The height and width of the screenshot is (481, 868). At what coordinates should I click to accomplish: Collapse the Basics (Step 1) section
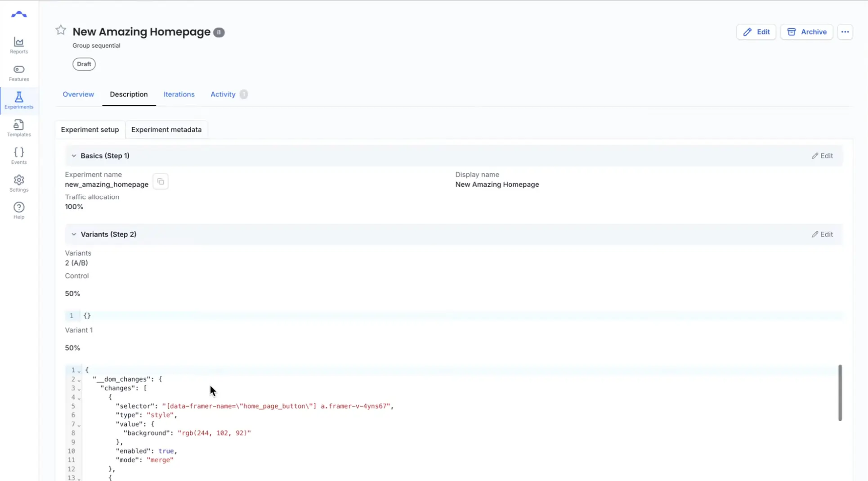(x=74, y=156)
